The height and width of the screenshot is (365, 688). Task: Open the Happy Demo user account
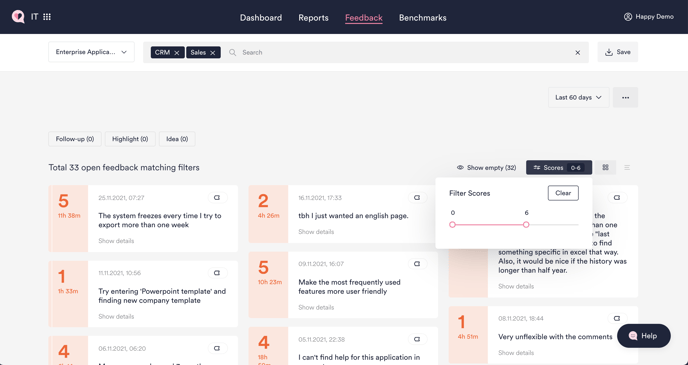(x=649, y=17)
